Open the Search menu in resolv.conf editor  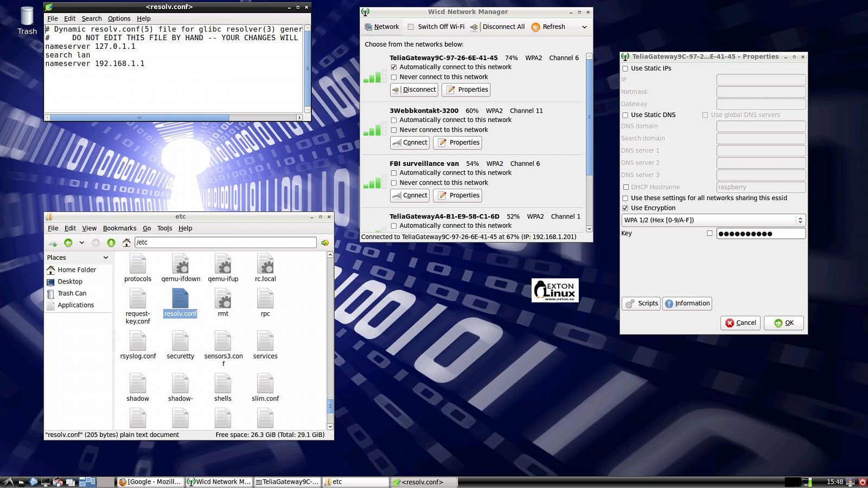click(x=91, y=18)
